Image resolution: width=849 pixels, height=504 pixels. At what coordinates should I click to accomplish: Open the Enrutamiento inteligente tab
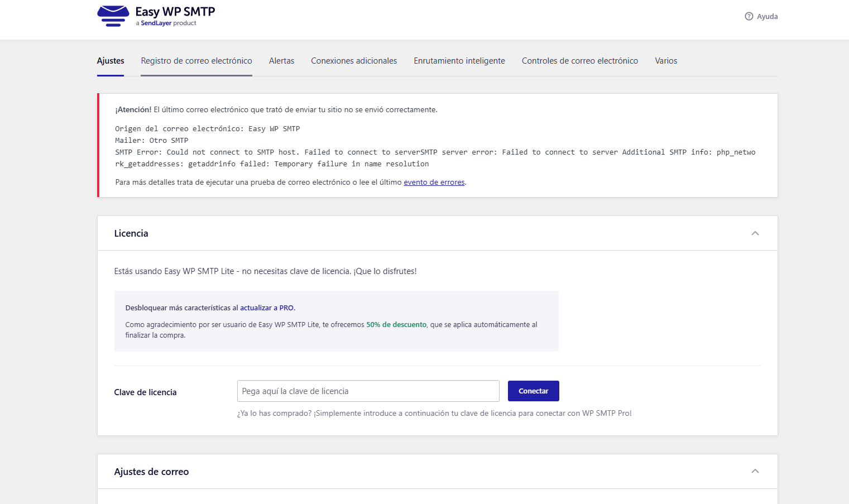459,61
